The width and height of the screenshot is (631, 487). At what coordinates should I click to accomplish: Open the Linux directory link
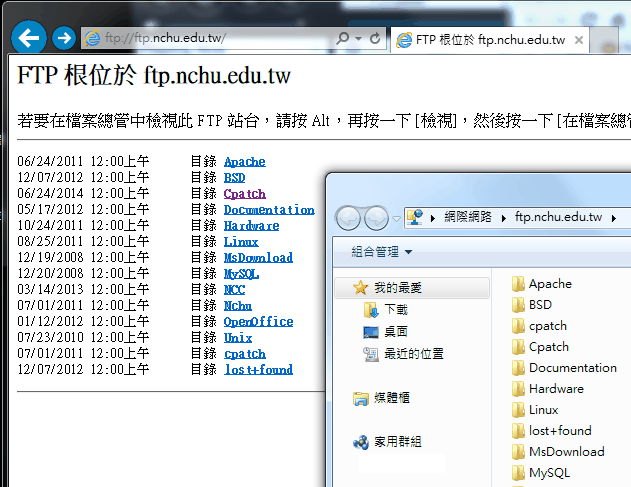(241, 241)
